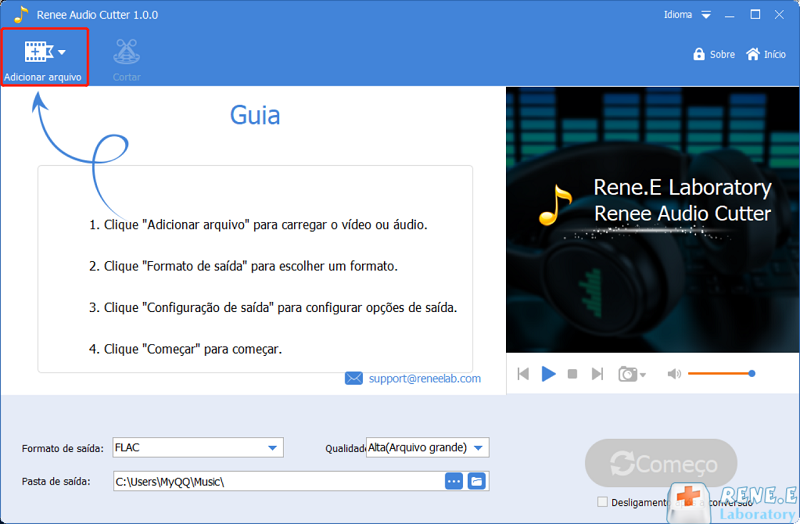
Task: Click the Adicionar arquivo film icon
Action: pos(38,52)
